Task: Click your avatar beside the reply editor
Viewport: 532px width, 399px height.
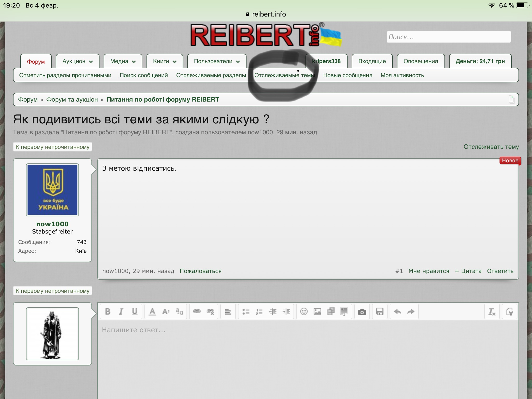Action: click(x=52, y=334)
